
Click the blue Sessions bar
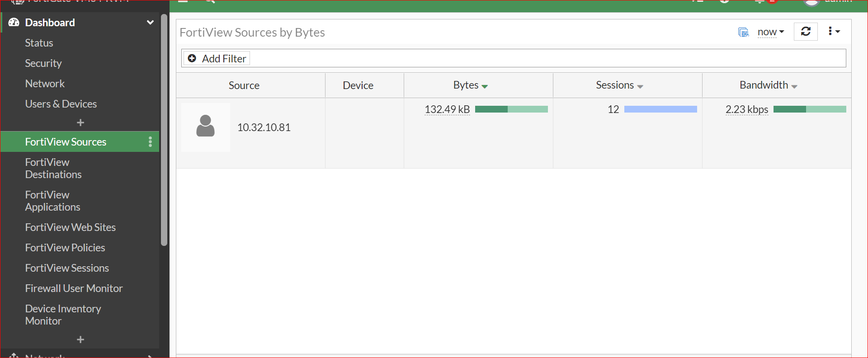coord(660,109)
